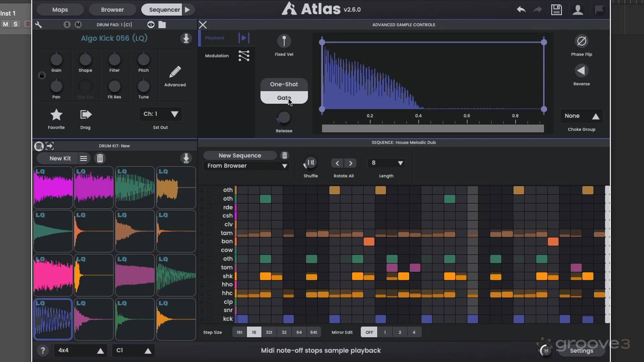Open the Advanced pencil editor
Screen dimensions: 644x362
pos(175,72)
